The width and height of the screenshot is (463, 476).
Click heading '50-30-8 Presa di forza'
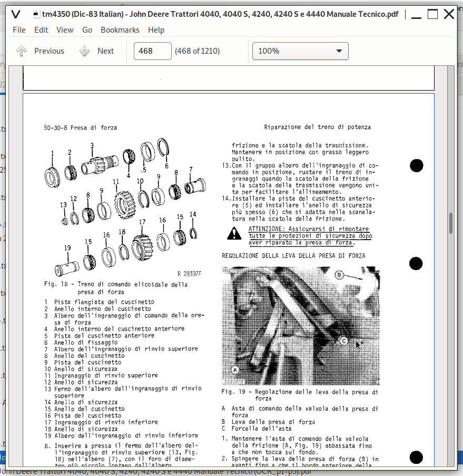click(81, 128)
